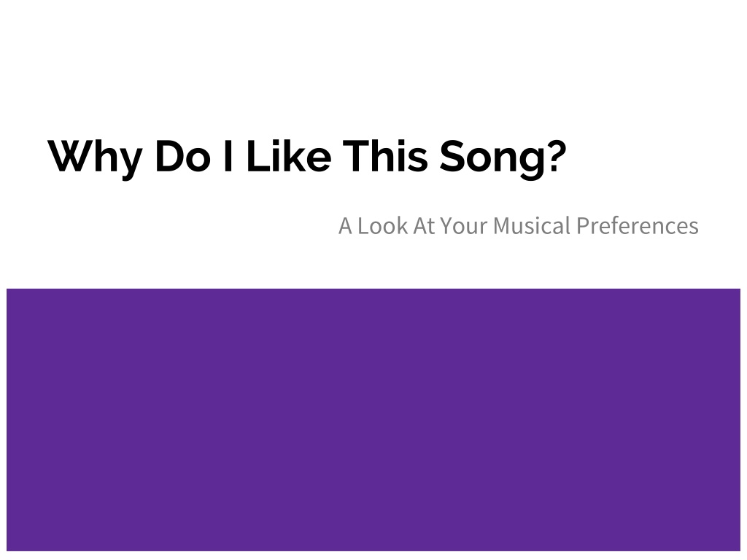Click the capital 'P' in 'Preferences'
The height and width of the screenshot is (560, 747).
(583, 226)
